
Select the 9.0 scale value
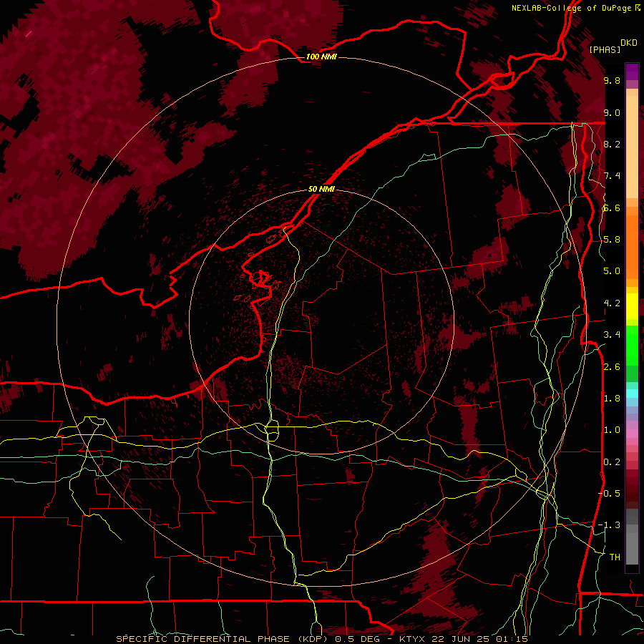click(612, 112)
